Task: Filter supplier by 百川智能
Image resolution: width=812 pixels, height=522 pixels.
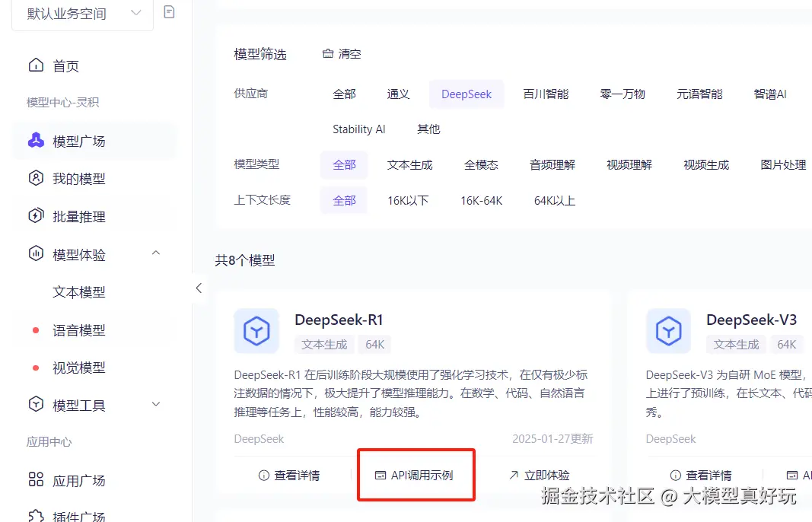Action: coord(546,94)
